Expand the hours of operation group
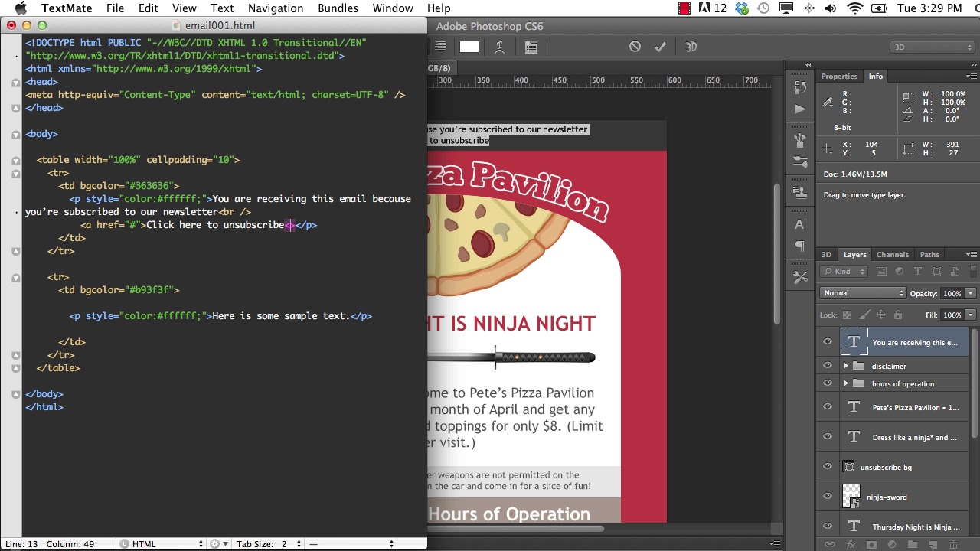The height and width of the screenshot is (551, 980). tap(845, 383)
